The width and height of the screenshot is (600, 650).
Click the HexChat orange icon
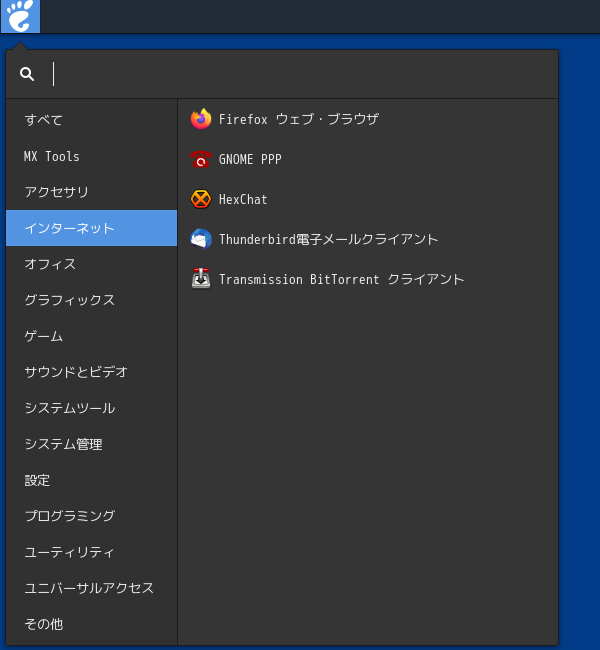[201, 199]
